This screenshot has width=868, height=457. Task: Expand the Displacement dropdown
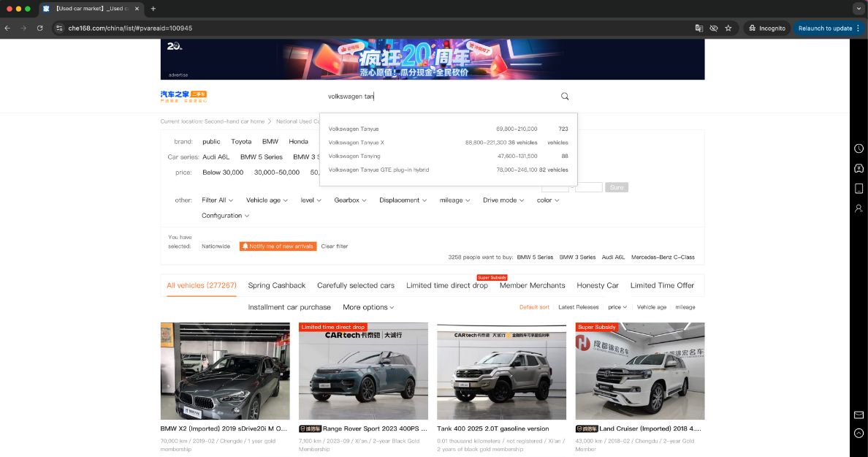tap(403, 200)
